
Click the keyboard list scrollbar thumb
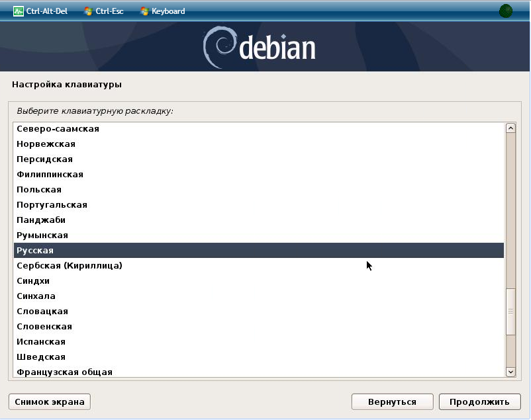point(510,312)
